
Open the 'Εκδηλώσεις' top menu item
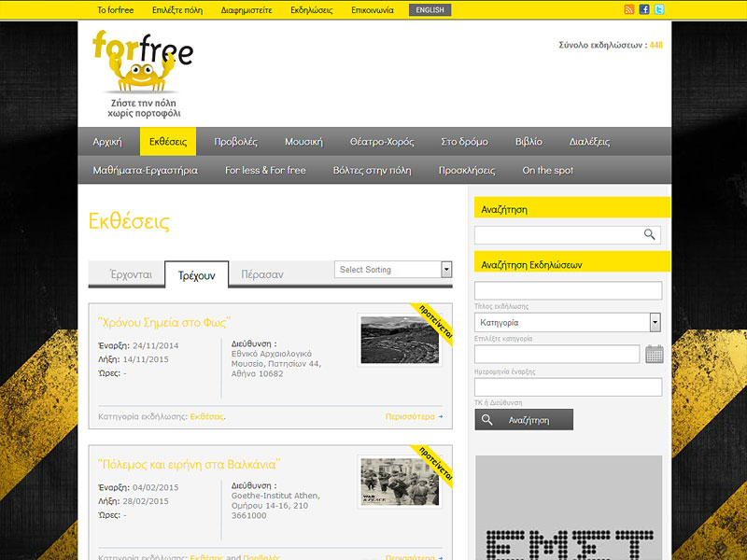312,10
